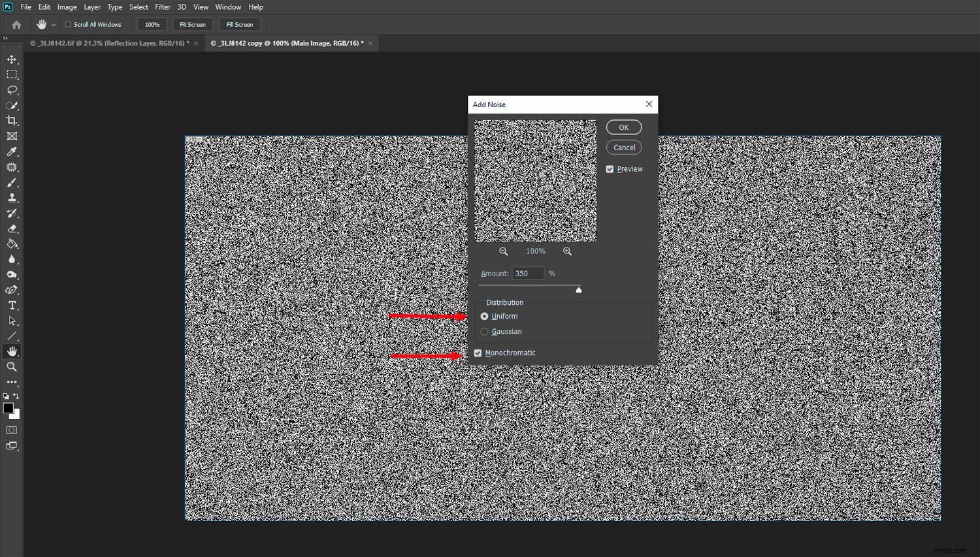Enable Scroll All Windows checkbox
Image resolution: width=980 pixels, height=557 pixels.
point(68,25)
